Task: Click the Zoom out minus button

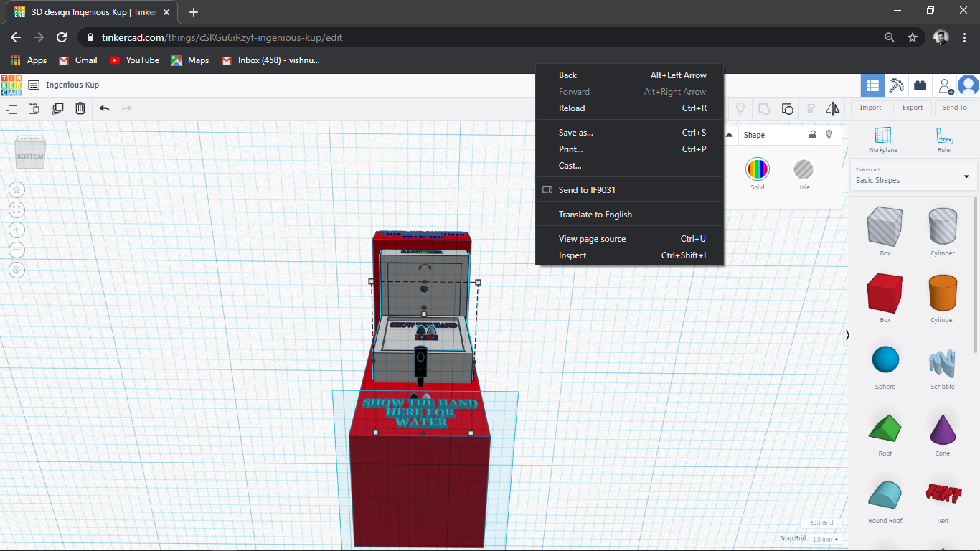Action: [17, 250]
